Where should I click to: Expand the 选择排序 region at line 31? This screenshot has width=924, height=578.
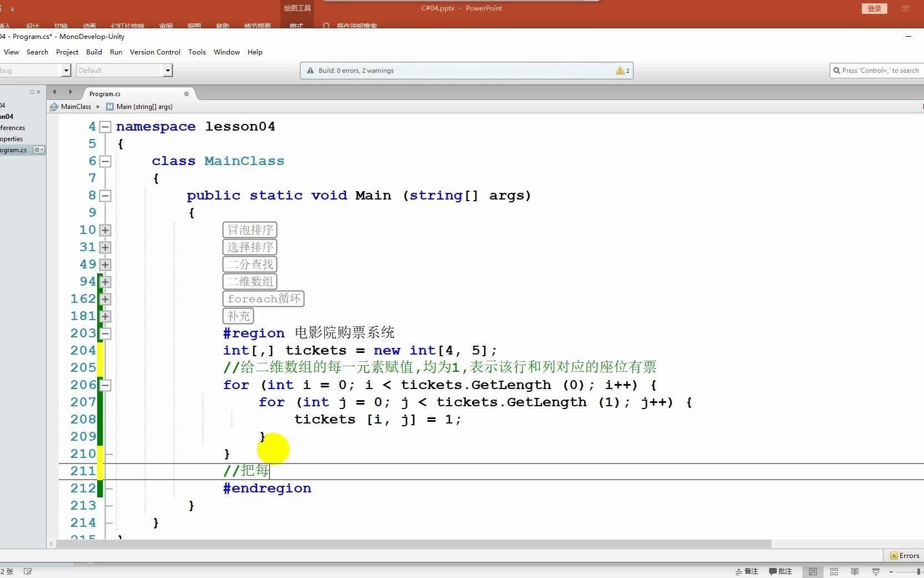(x=105, y=247)
